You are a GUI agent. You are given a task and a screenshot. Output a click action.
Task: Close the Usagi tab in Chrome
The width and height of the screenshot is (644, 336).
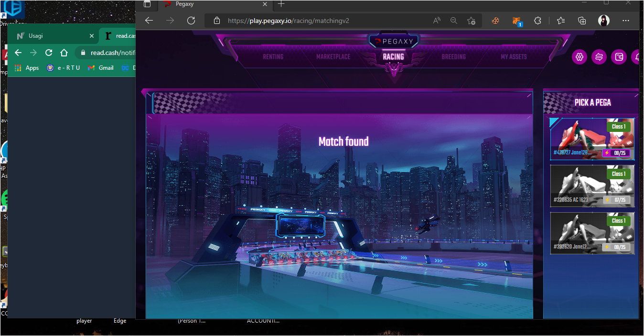[92, 36]
